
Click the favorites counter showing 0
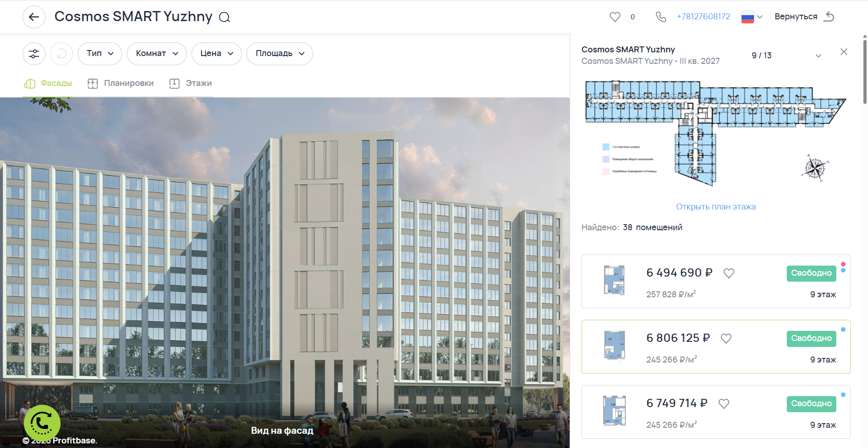click(633, 17)
